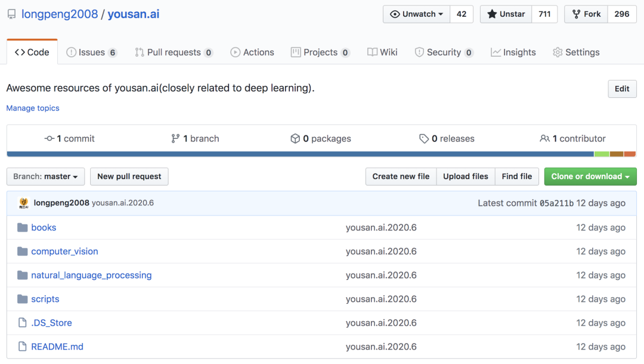This screenshot has width=644, height=364.
Task: Click the watchers count 42
Action: [462, 14]
